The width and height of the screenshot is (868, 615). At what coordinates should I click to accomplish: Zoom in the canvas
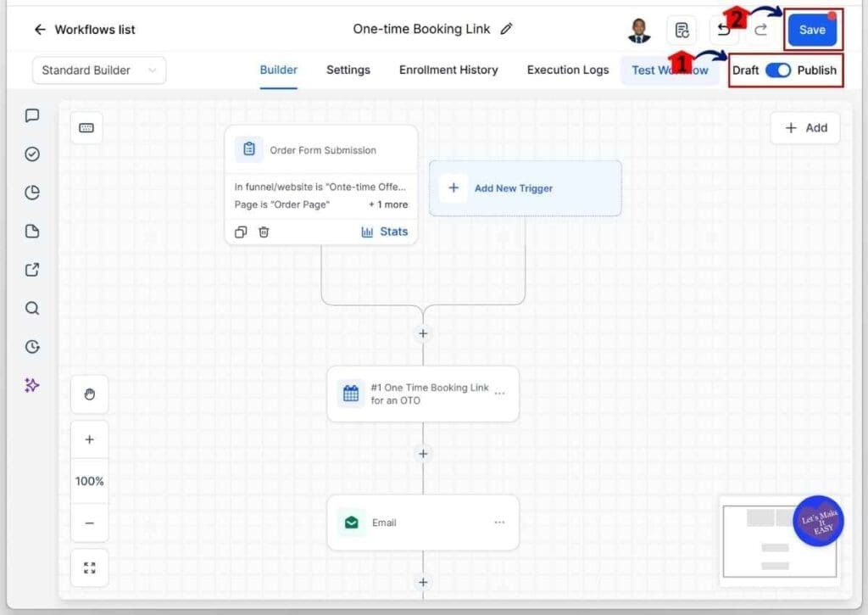coord(90,440)
